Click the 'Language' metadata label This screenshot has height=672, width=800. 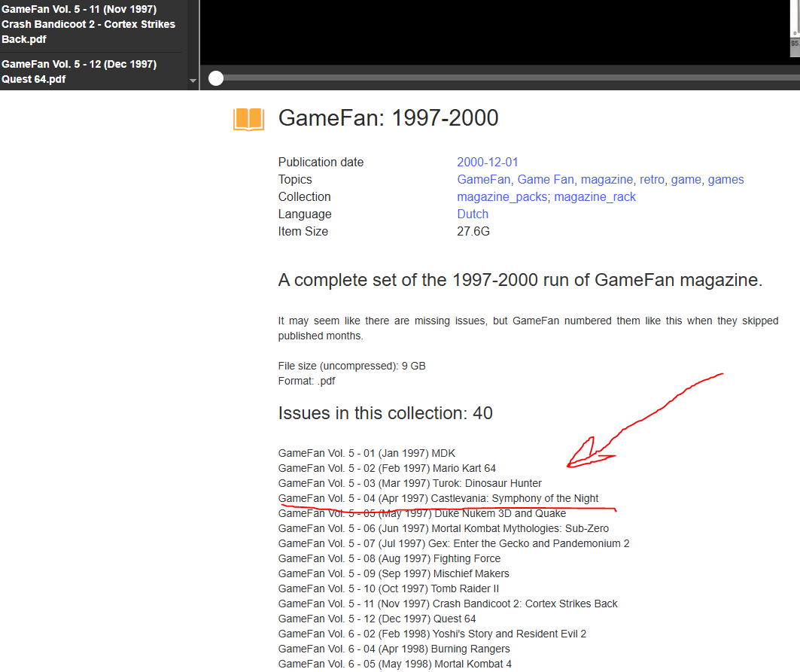(x=305, y=214)
